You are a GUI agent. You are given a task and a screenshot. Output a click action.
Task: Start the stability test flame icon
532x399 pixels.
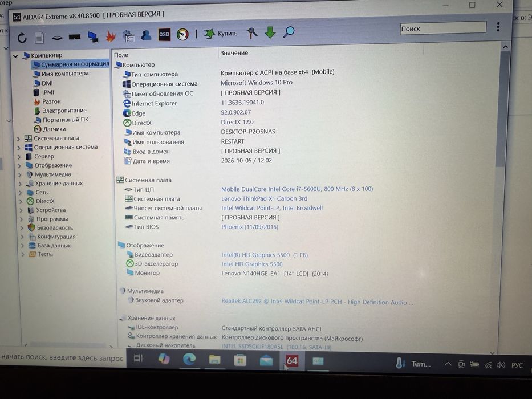(111, 35)
